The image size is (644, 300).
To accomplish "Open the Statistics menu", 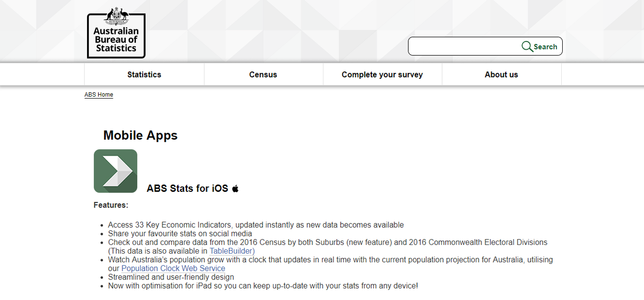I will 144,75.
